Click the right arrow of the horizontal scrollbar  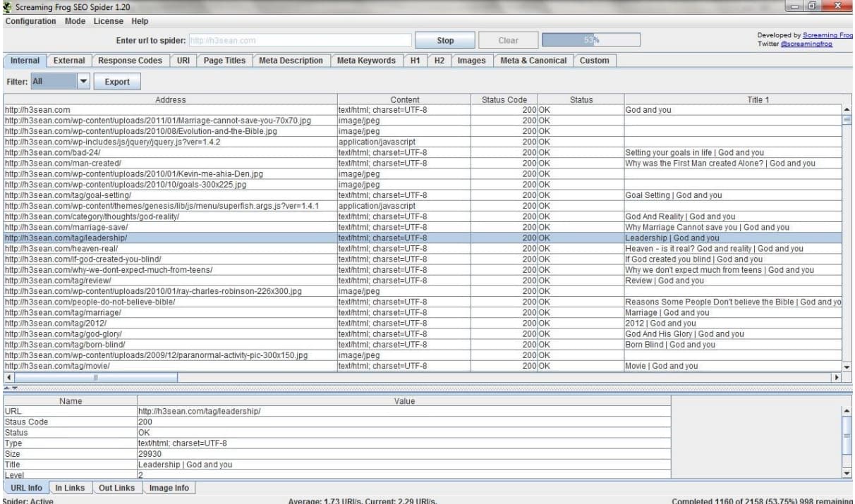pos(837,378)
